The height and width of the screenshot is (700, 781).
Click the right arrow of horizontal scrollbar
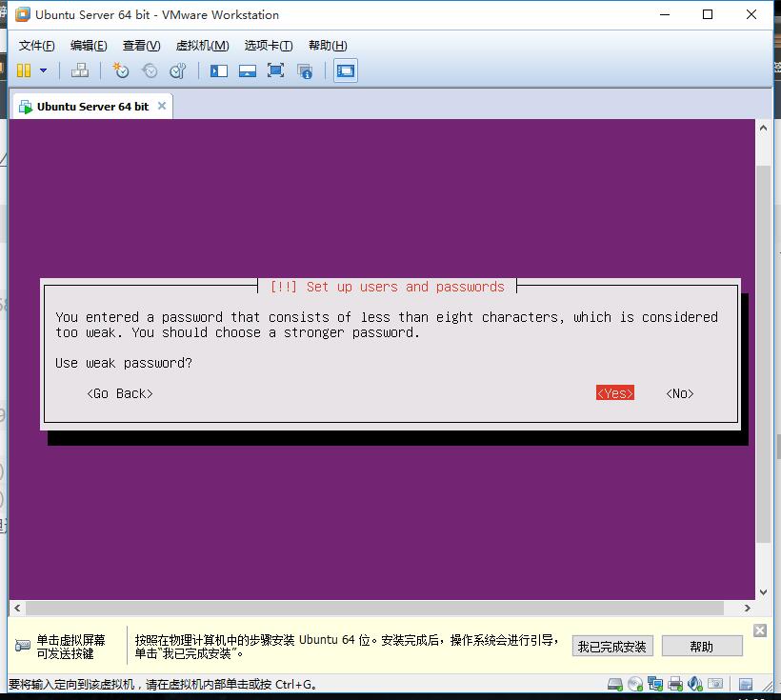tap(747, 608)
